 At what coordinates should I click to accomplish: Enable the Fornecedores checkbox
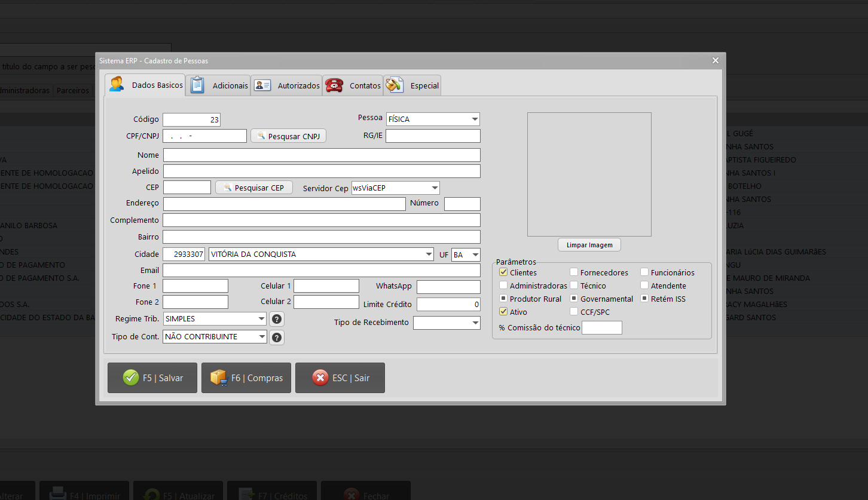coord(574,272)
